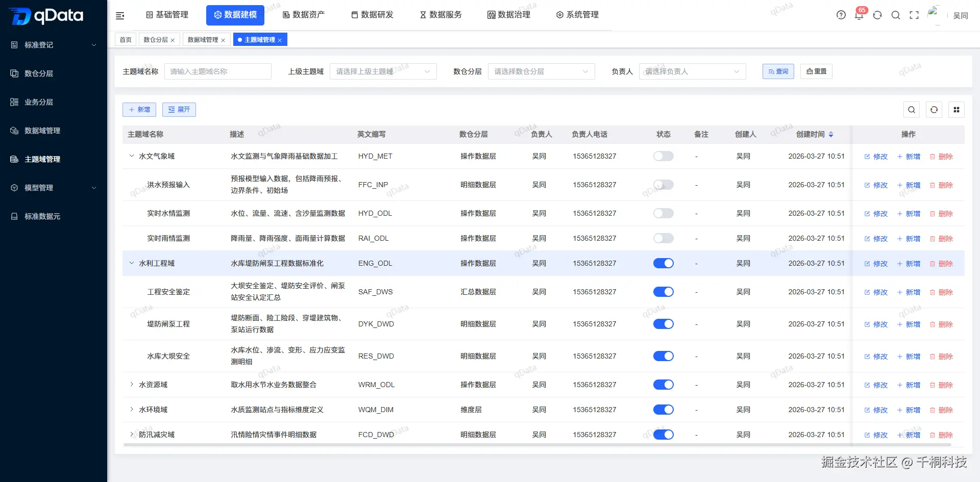Open the global search magnifier in the header
The width and height of the screenshot is (980, 482).
[896, 15]
